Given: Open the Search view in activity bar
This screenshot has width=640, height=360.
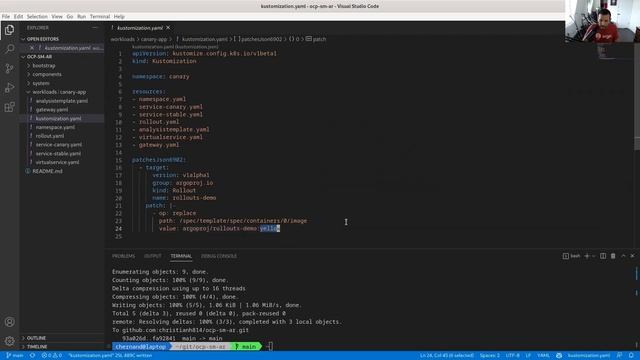Looking at the screenshot, I should click(x=9, y=49).
